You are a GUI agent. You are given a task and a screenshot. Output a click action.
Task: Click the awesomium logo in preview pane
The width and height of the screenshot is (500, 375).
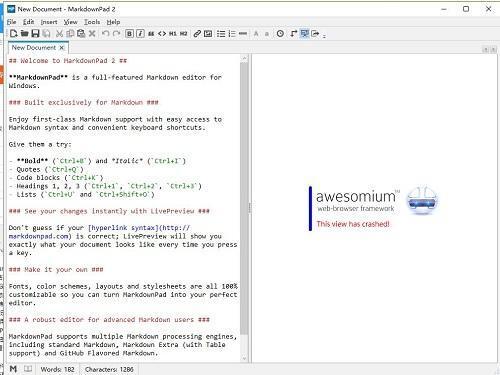point(422,201)
